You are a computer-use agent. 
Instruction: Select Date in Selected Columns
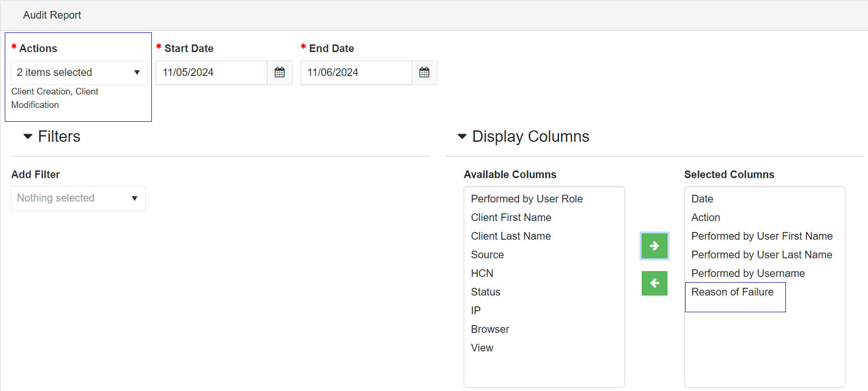(x=702, y=199)
